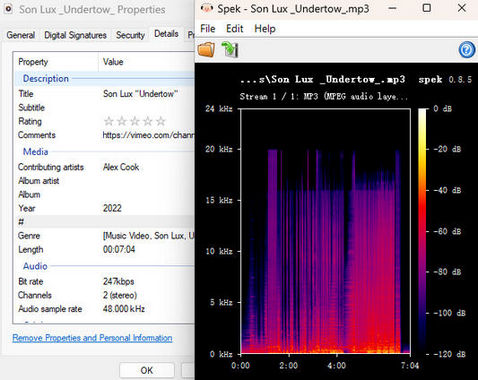
Task: Open the Help menu in Spek
Action: point(265,29)
